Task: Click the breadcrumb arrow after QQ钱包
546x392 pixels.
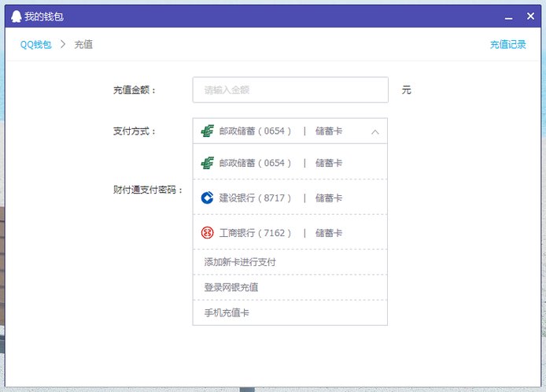Action: 63,44
